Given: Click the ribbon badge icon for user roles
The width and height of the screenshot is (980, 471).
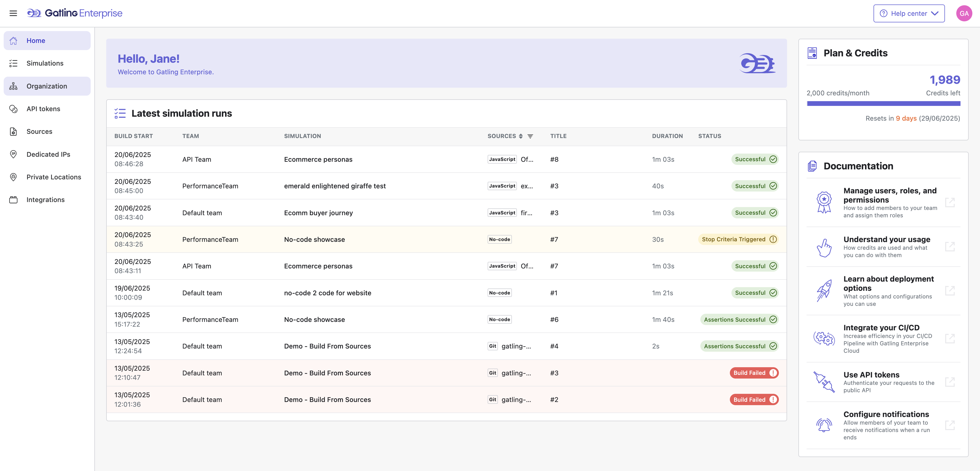Looking at the screenshot, I should tap(824, 202).
